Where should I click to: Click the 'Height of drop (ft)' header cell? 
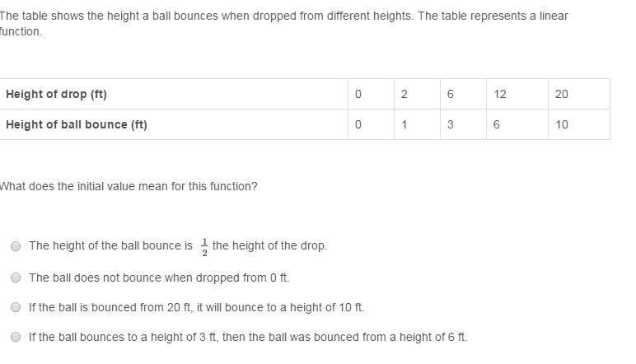(x=56, y=94)
